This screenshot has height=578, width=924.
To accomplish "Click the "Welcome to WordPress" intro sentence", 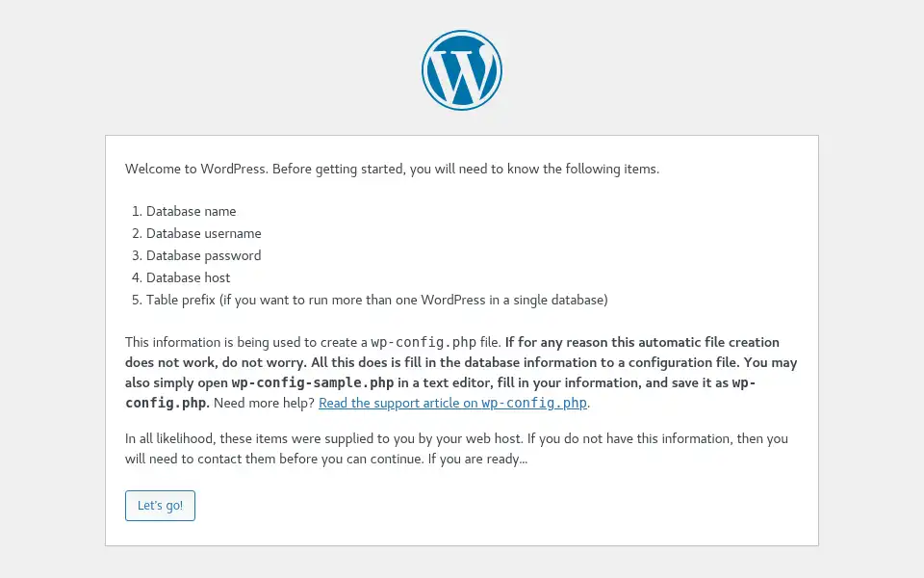I will (392, 169).
